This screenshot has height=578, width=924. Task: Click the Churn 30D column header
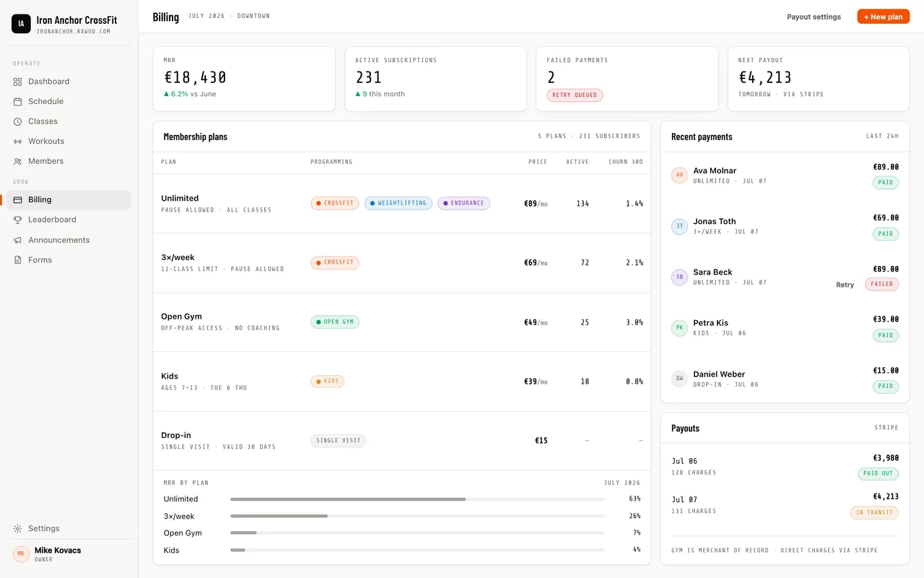626,162
